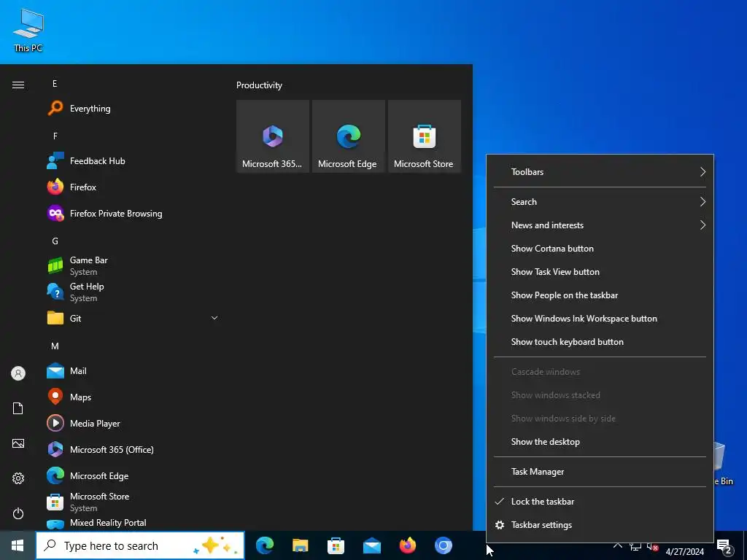Click the F letter heading in app list
Viewport: 747px width, 560px height.
point(55,136)
